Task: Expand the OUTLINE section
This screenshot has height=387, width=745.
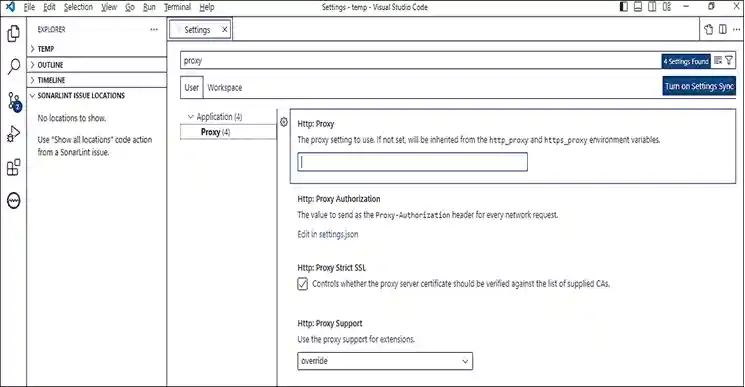Action: [x=97, y=65]
